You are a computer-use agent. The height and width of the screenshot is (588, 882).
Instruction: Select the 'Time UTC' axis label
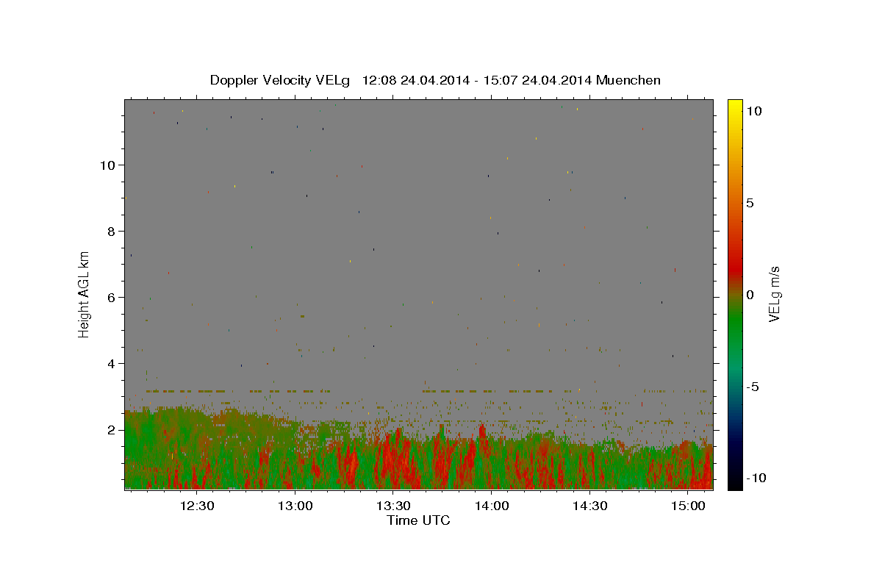click(x=418, y=520)
